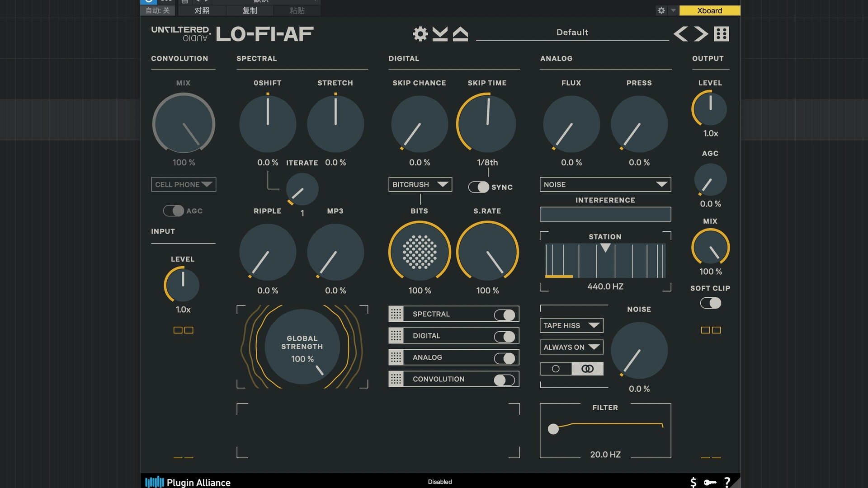The image size is (868, 488).
Task: Click the save preset down-arrow icon
Action: click(440, 34)
